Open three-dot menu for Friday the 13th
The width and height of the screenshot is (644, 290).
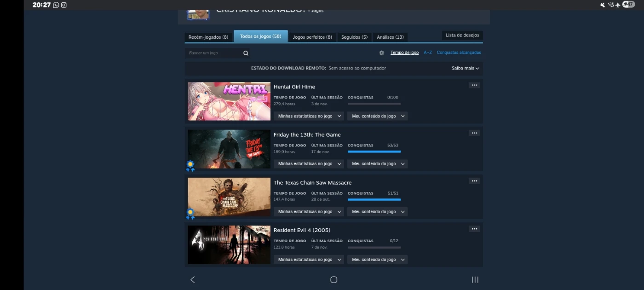point(474,133)
